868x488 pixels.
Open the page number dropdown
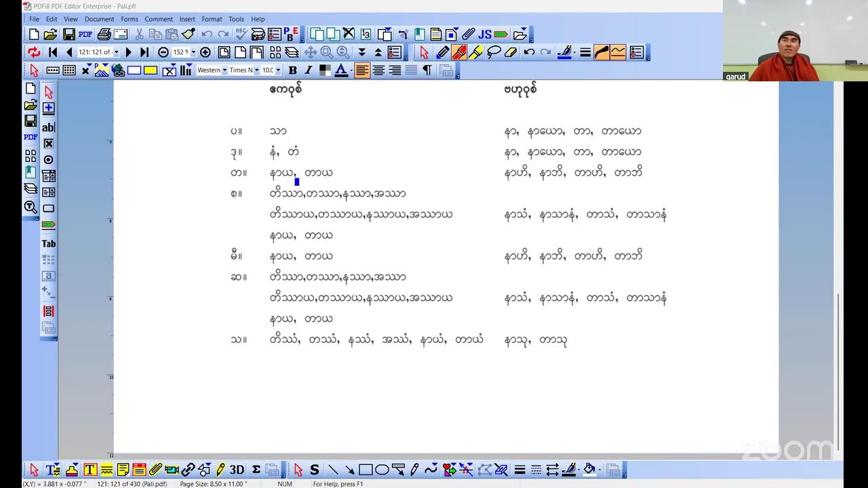tap(116, 52)
